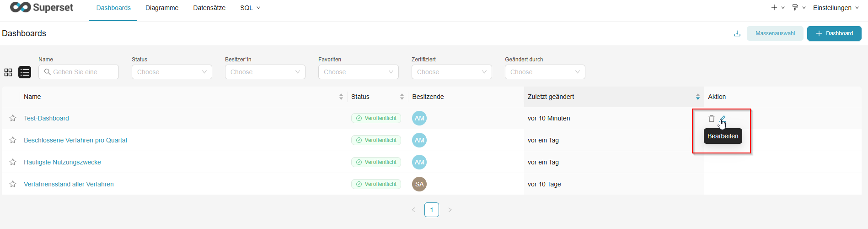Click the Massenauswahl button
The height and width of the screenshot is (229, 868).
tap(775, 33)
